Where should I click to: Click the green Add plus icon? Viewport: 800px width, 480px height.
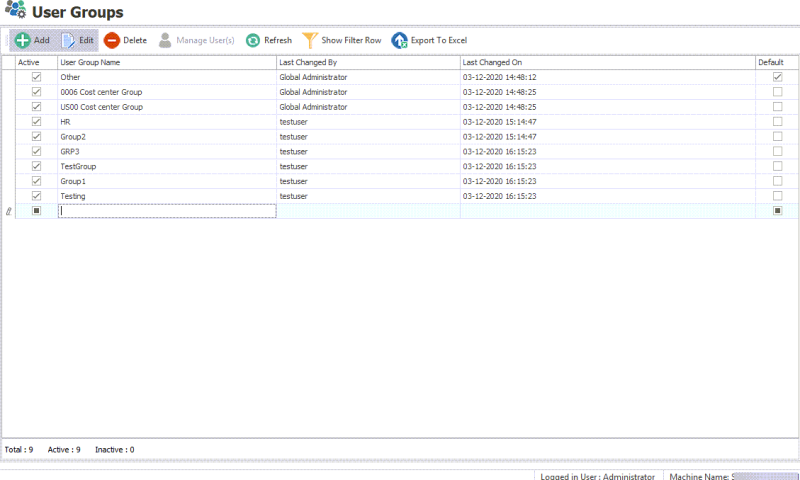(22, 41)
